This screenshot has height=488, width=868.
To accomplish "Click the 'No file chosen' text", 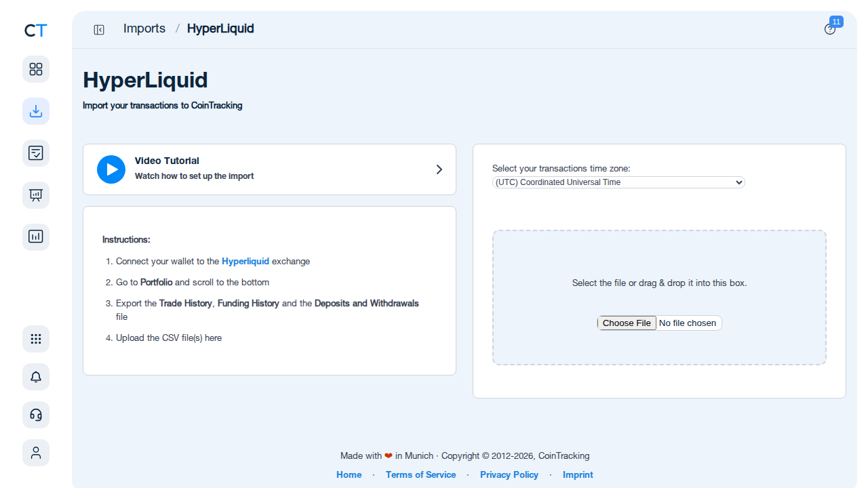I will [x=688, y=323].
